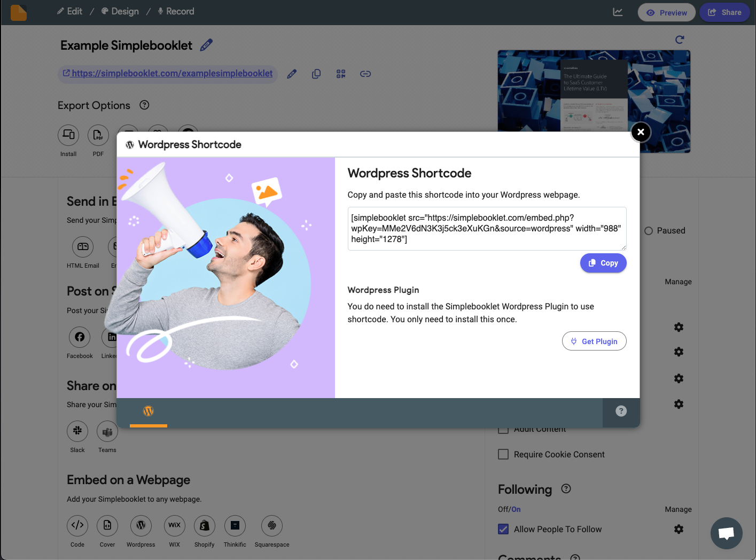Click the copy link icon next to the URL

(316, 74)
